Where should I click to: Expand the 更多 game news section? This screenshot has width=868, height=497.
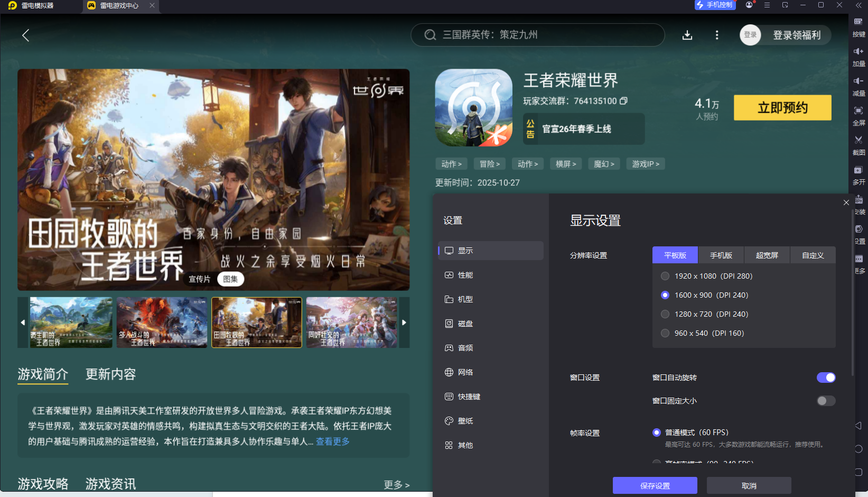pos(396,484)
